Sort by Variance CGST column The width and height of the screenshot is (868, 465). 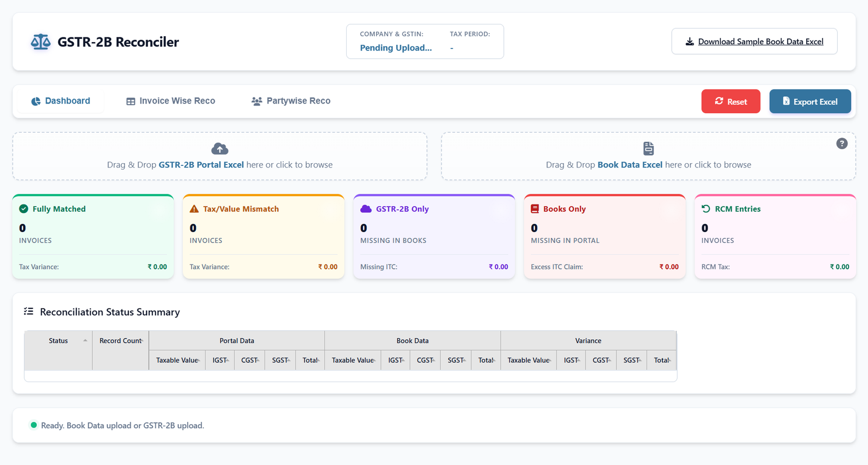pyautogui.click(x=601, y=360)
